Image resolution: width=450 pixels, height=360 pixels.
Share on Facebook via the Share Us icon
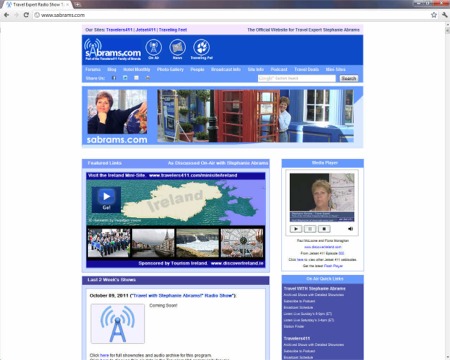(x=114, y=78)
